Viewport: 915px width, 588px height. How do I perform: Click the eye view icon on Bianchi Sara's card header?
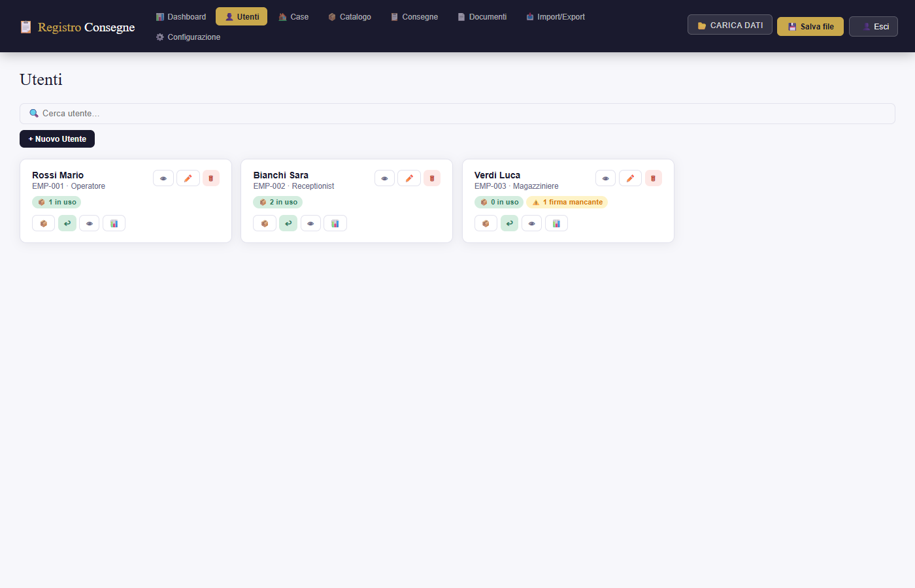coord(384,178)
